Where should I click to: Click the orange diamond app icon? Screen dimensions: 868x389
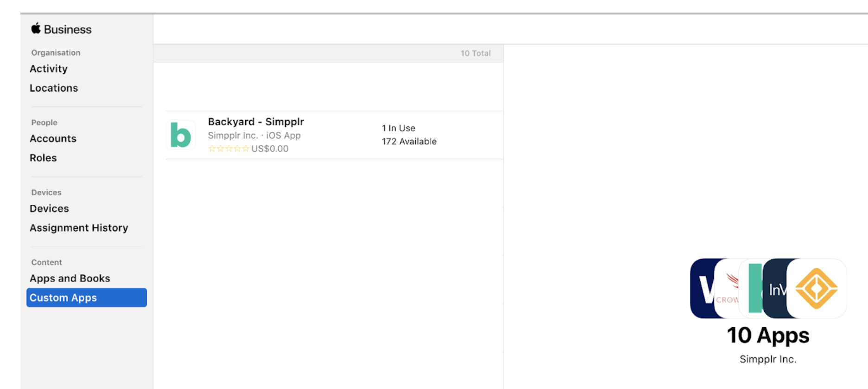[x=817, y=288]
